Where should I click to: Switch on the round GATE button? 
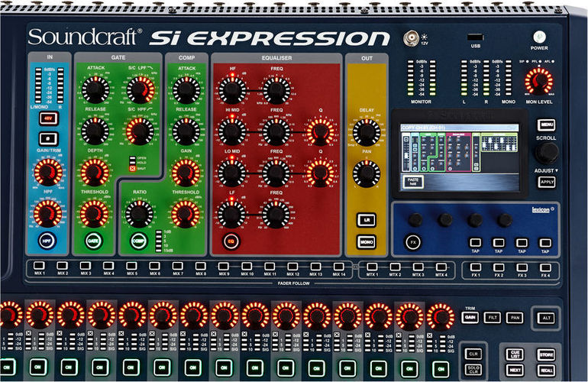click(93, 241)
